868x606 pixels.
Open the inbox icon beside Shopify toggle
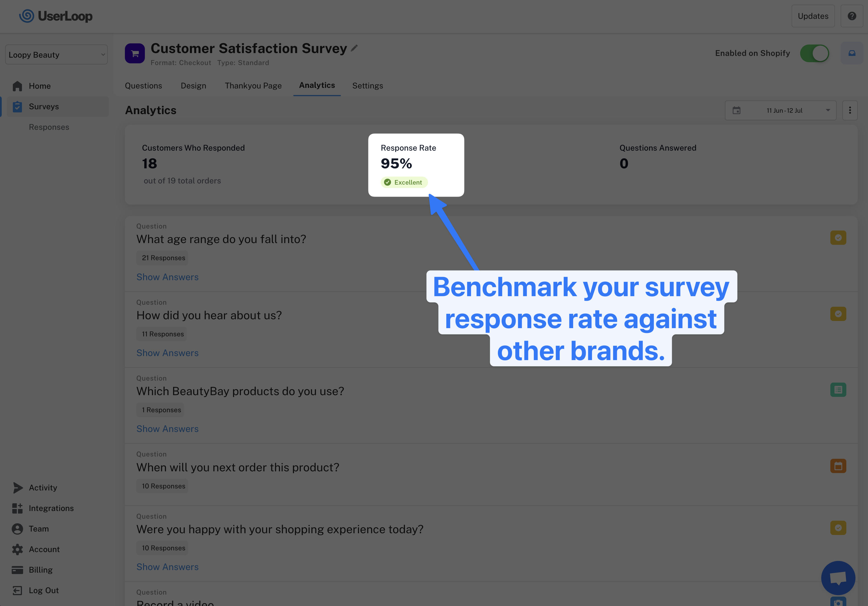point(852,53)
